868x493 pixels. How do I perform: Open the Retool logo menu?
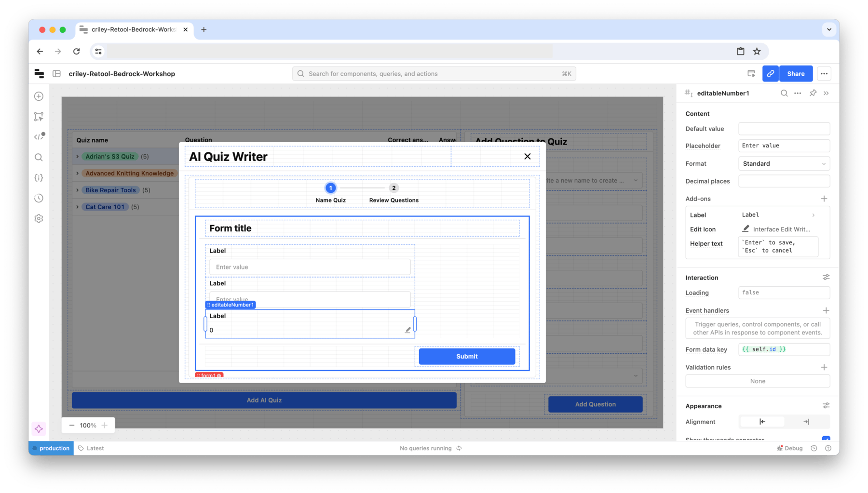[x=39, y=74]
